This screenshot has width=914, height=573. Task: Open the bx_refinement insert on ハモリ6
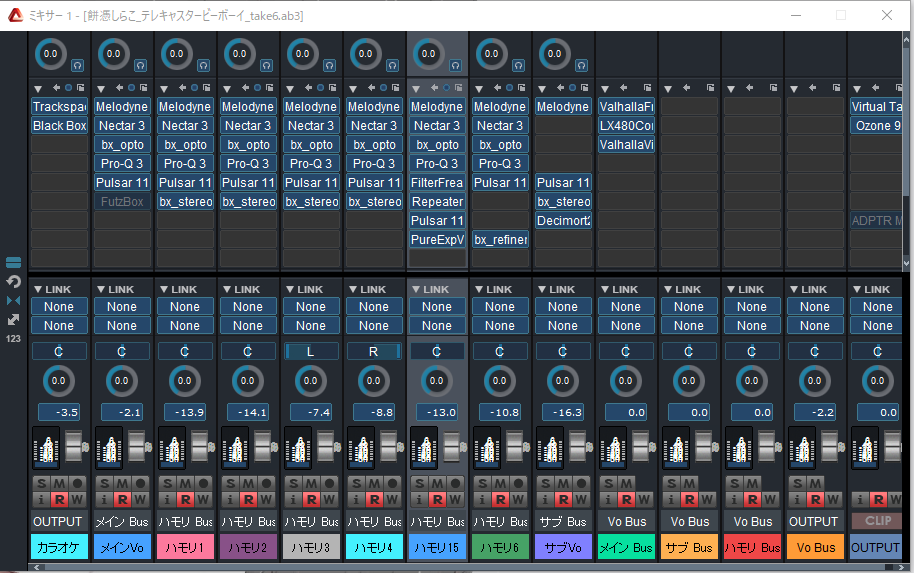(x=500, y=240)
